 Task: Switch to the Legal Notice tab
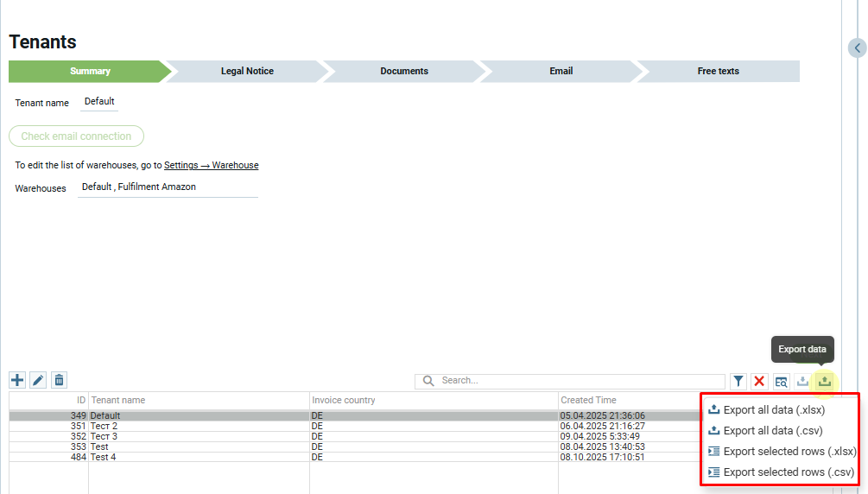(247, 71)
